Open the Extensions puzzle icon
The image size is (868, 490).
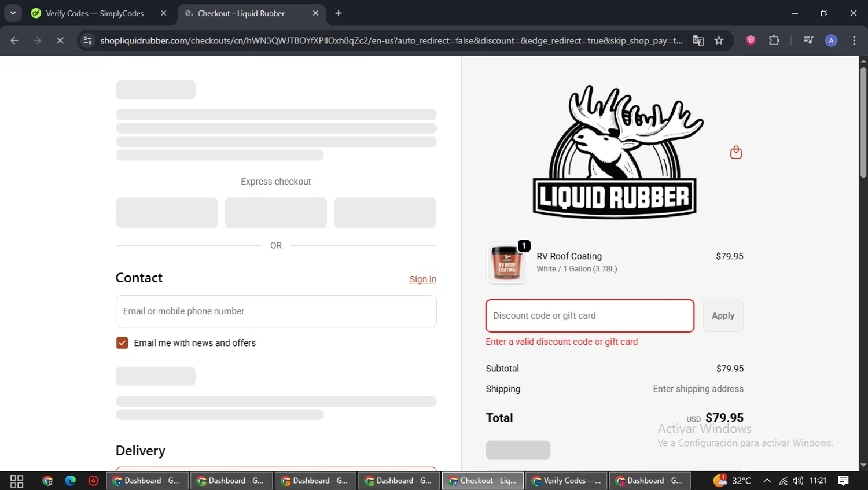[774, 40]
